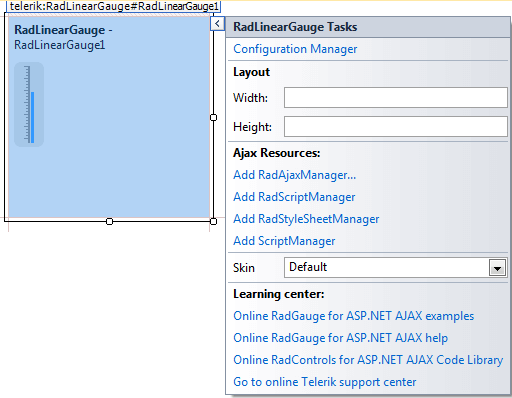Go to online Telerik support center
Image resolution: width=512 pixels, height=398 pixels.
pos(325,382)
